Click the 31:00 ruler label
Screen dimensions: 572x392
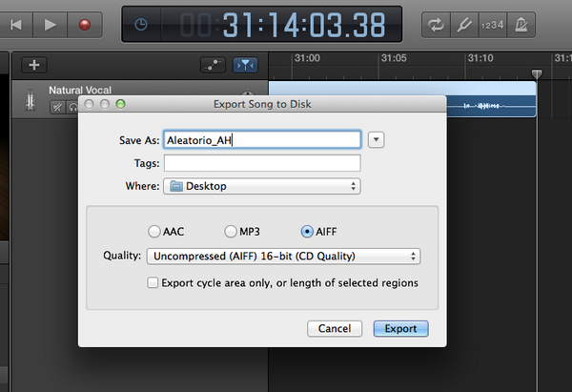point(307,58)
